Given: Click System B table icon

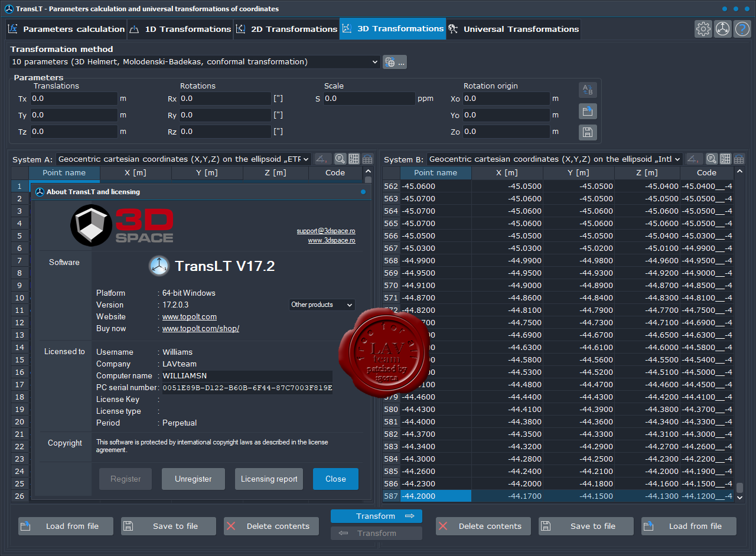Looking at the screenshot, I should [x=739, y=159].
